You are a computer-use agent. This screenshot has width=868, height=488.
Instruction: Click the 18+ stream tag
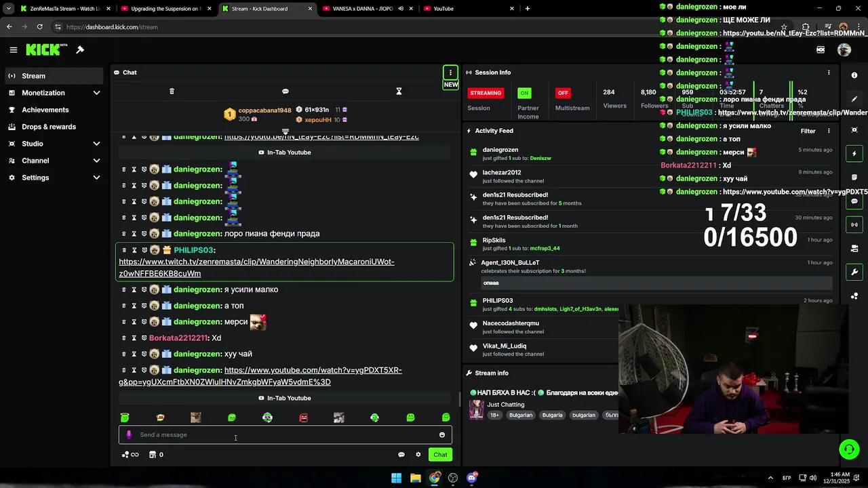[494, 415]
